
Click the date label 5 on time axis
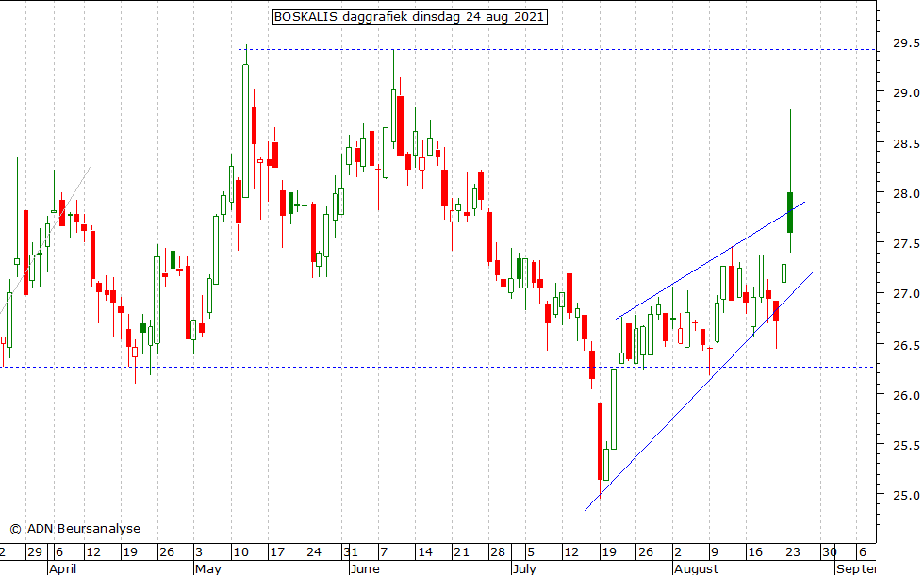pos(531,552)
